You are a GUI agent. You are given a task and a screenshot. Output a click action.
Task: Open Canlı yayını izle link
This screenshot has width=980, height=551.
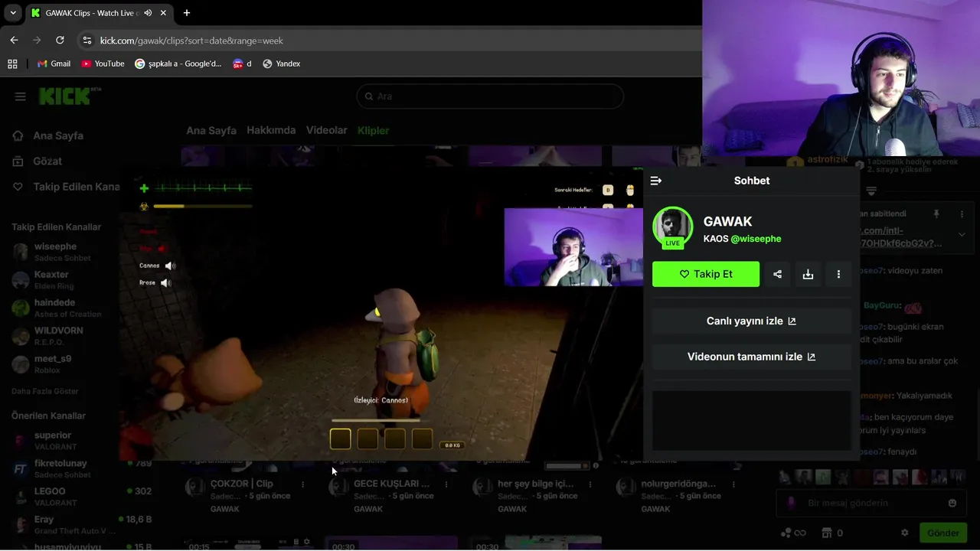coord(751,321)
